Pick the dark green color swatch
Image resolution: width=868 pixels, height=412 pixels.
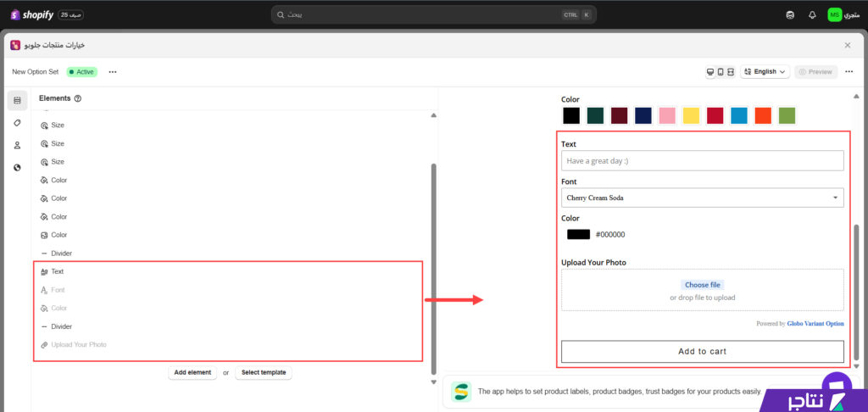(595, 116)
